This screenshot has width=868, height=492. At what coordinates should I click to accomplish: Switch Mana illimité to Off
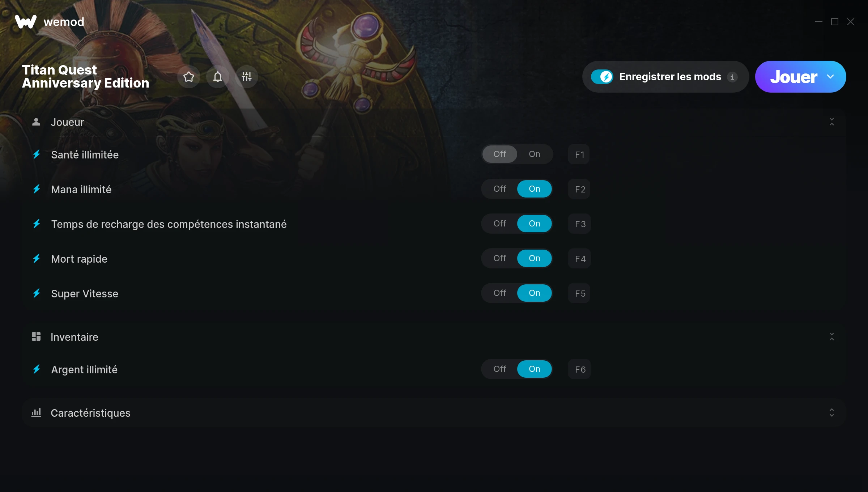[x=500, y=189]
